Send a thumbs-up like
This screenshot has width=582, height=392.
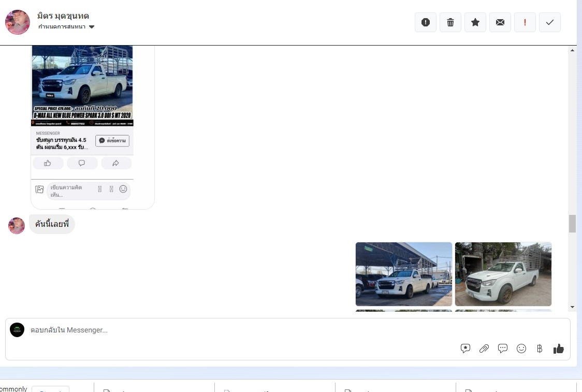pos(559,349)
